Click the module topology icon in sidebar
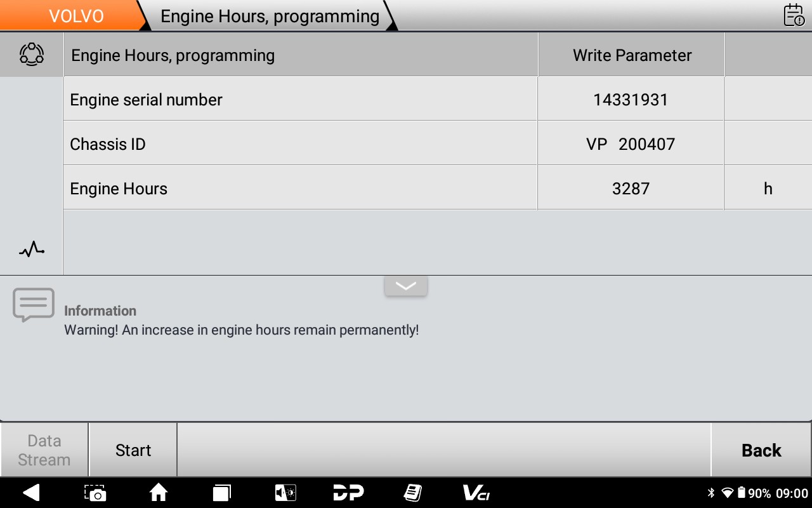Viewport: 812px width, 508px height. click(x=31, y=55)
